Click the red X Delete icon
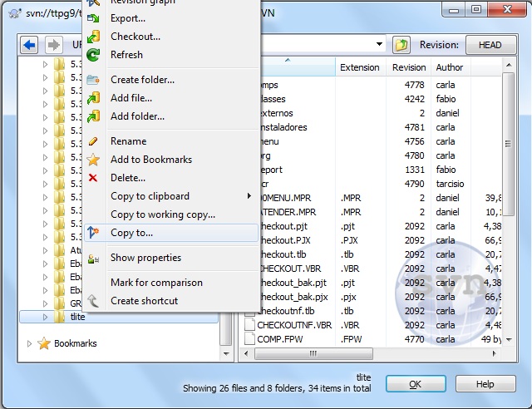The image size is (532, 409). point(93,178)
